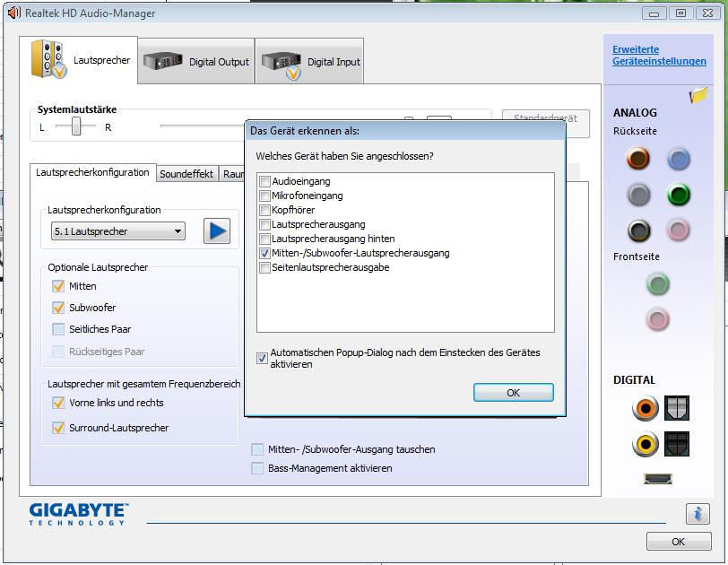Click the pink rear analog jack
Viewport: 728px width, 565px height.
pyautogui.click(x=679, y=230)
